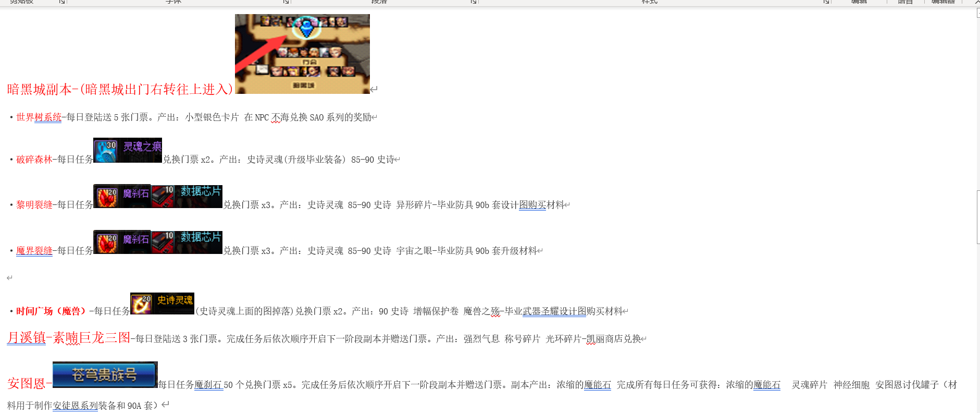Open the clipboard group dialog launcher
This screenshot has height=413, width=980.
62,2
